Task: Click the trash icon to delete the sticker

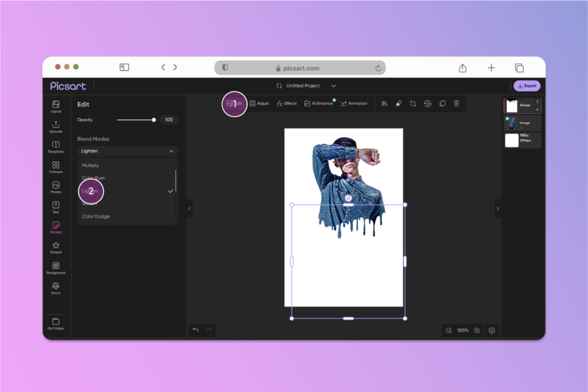Action: [457, 103]
